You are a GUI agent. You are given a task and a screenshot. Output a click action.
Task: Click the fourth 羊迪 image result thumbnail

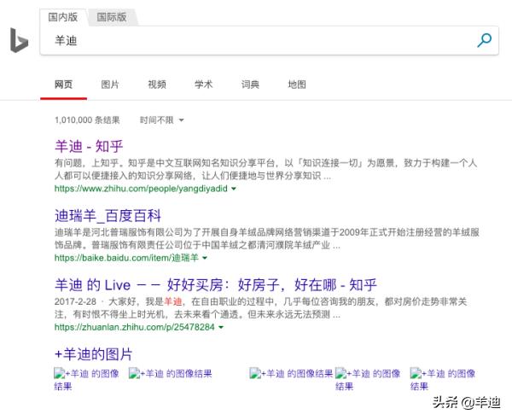click(368, 380)
